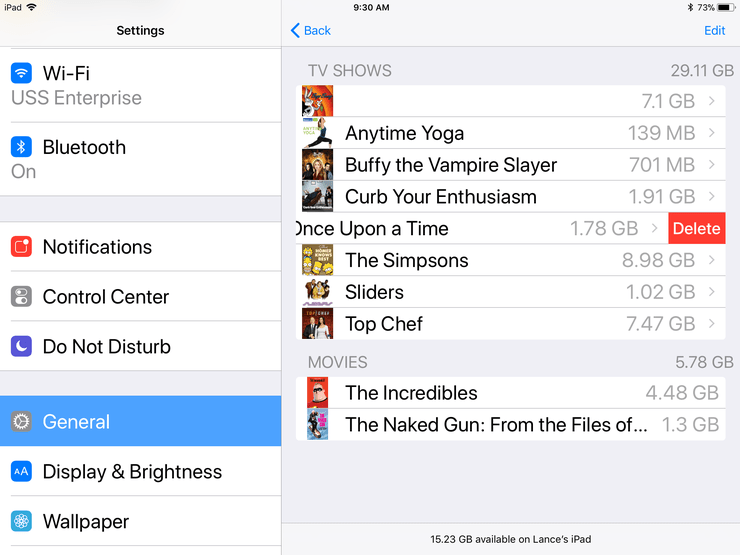Select the Top Chef title
Screen dimensions: 740x555
[x=384, y=324]
